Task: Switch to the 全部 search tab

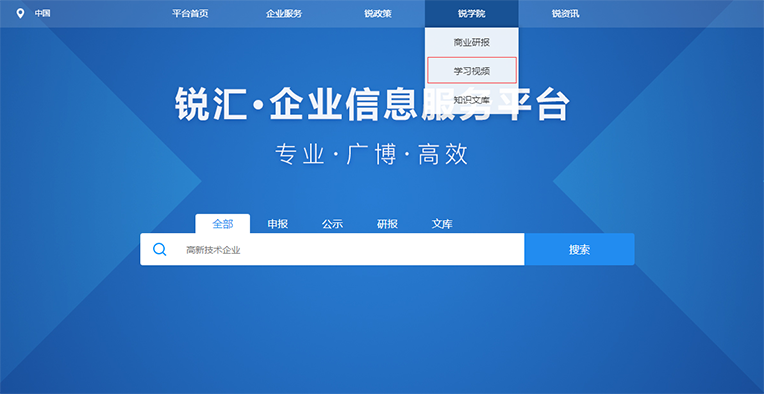Action: point(223,224)
